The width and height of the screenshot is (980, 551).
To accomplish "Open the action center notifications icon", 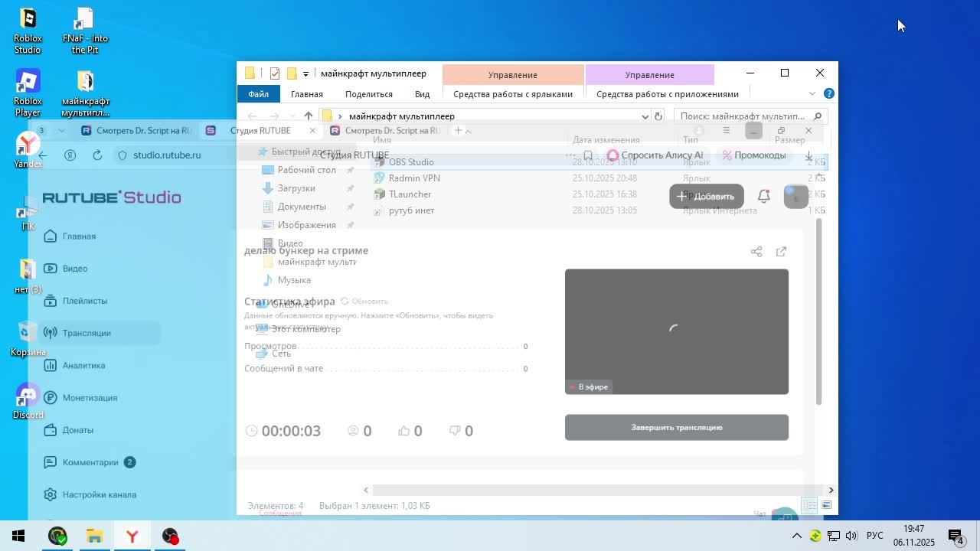I will [955, 536].
